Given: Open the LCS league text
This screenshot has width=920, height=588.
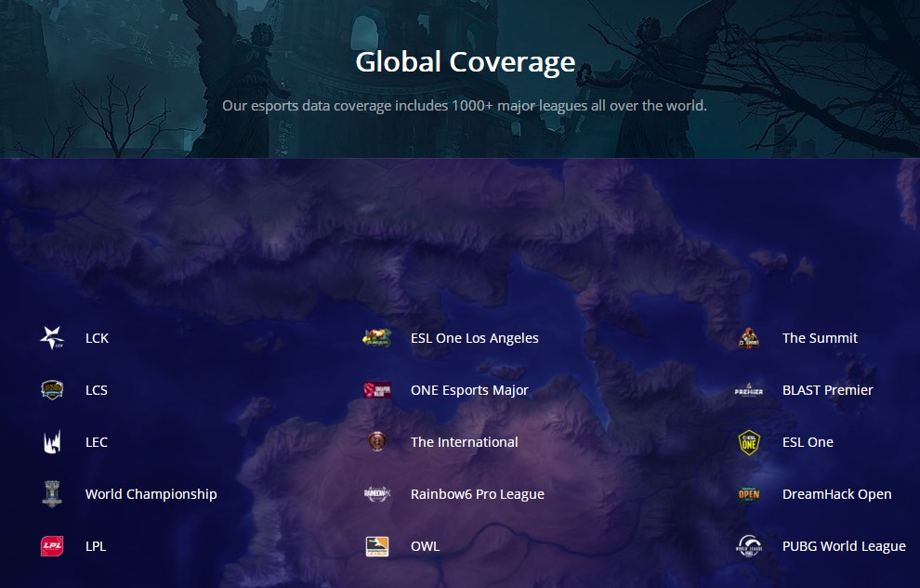Looking at the screenshot, I should pyautogui.click(x=97, y=390).
